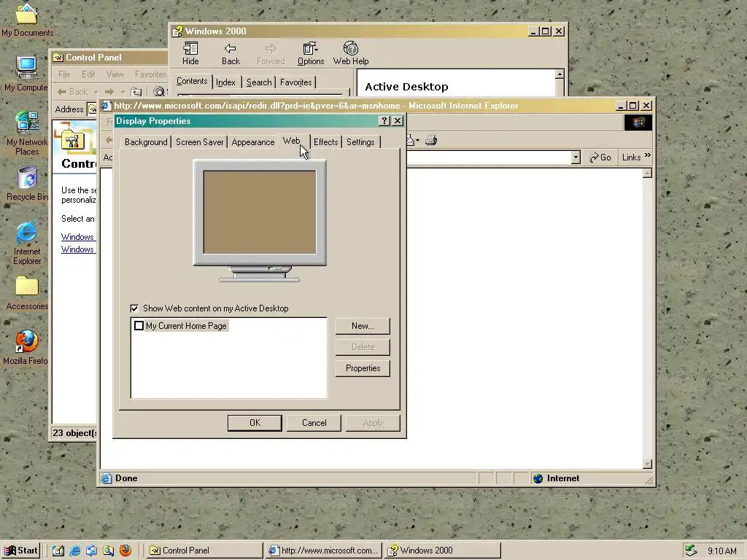Click the scroll up arrow in help pane
Viewport: 747px width, 560px height.
pyautogui.click(x=560, y=74)
